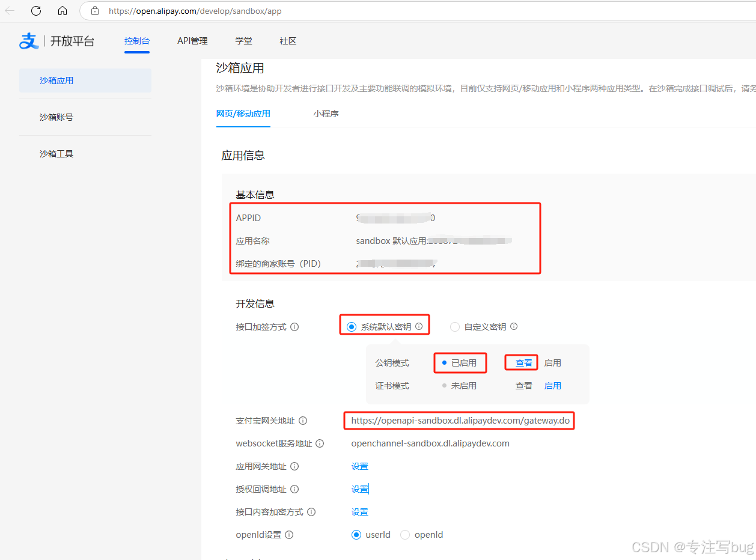
Task: Click websocket address openchannel-sandbox.dl.alipaydev.com
Action: coord(430,443)
